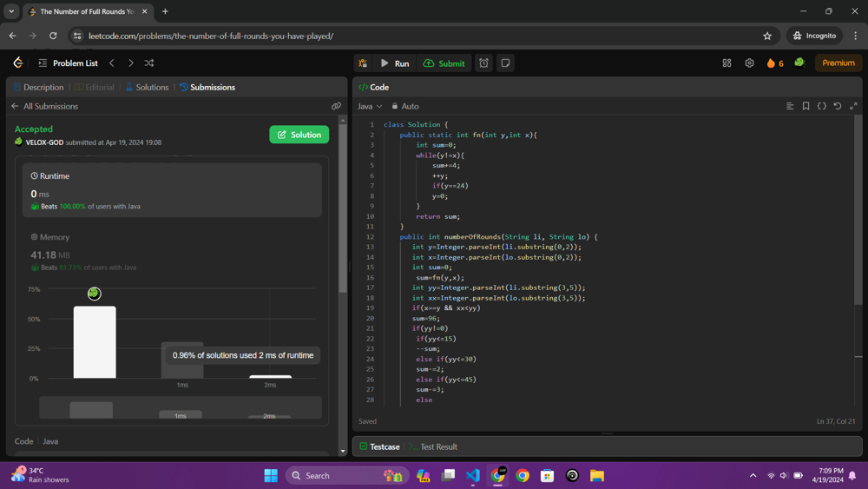Go to next problem arrow
Image resolution: width=868 pixels, height=489 pixels.
(131, 63)
